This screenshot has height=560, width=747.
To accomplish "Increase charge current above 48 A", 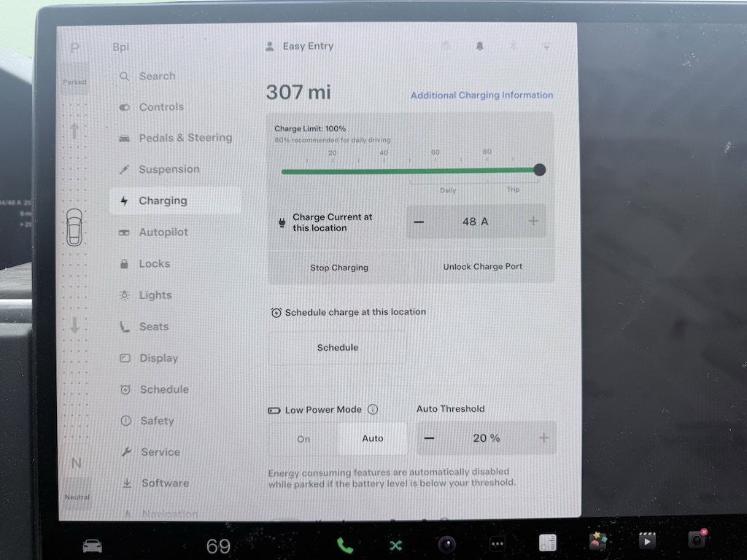I will point(533,221).
